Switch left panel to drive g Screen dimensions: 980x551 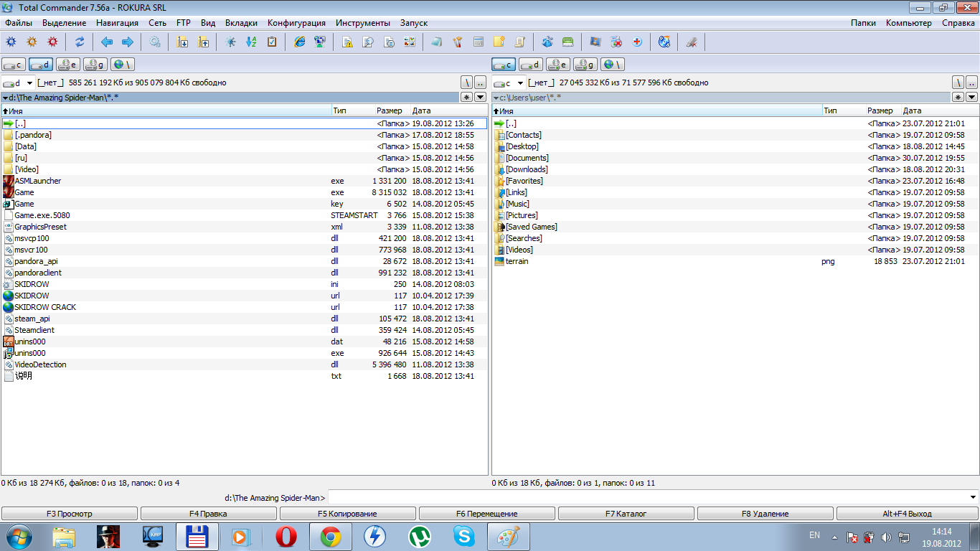[95, 65]
